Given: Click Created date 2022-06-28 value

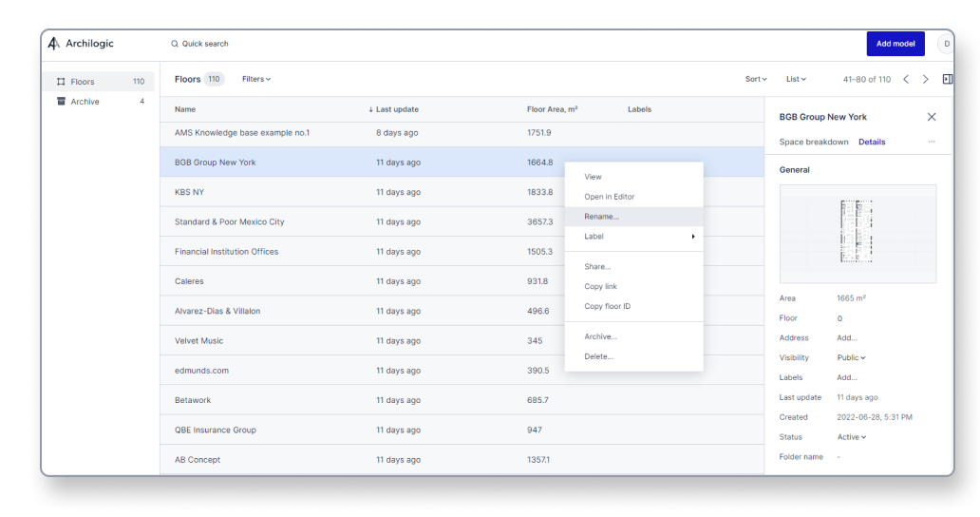Looking at the screenshot, I should click(874, 417).
